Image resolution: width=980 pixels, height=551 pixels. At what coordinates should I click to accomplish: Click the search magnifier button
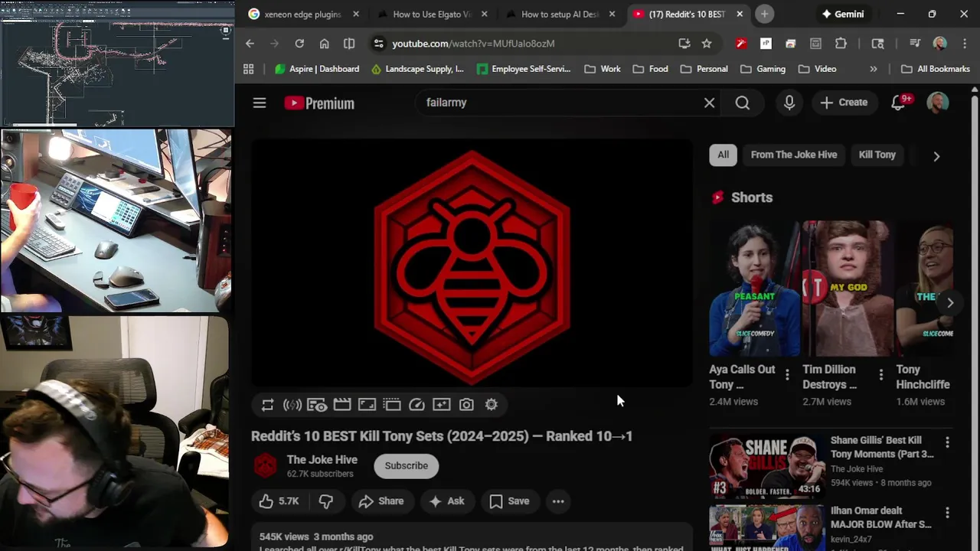coord(743,103)
